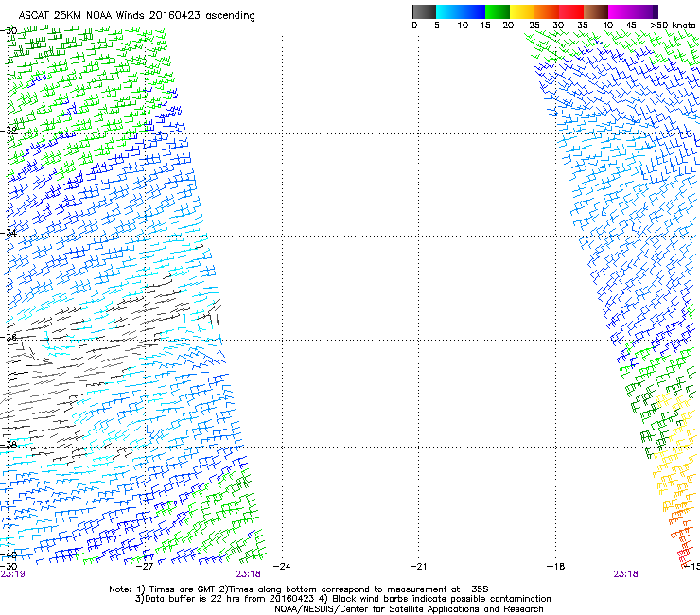Viewport: 700px width, 615px height.
Task: Click the "45" label under the color bar
Action: coord(631,26)
